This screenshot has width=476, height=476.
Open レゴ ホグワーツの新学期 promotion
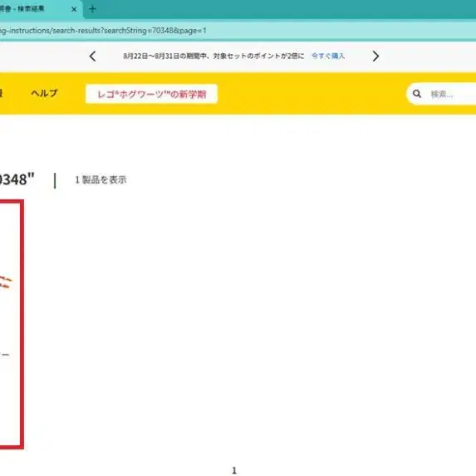(x=151, y=94)
